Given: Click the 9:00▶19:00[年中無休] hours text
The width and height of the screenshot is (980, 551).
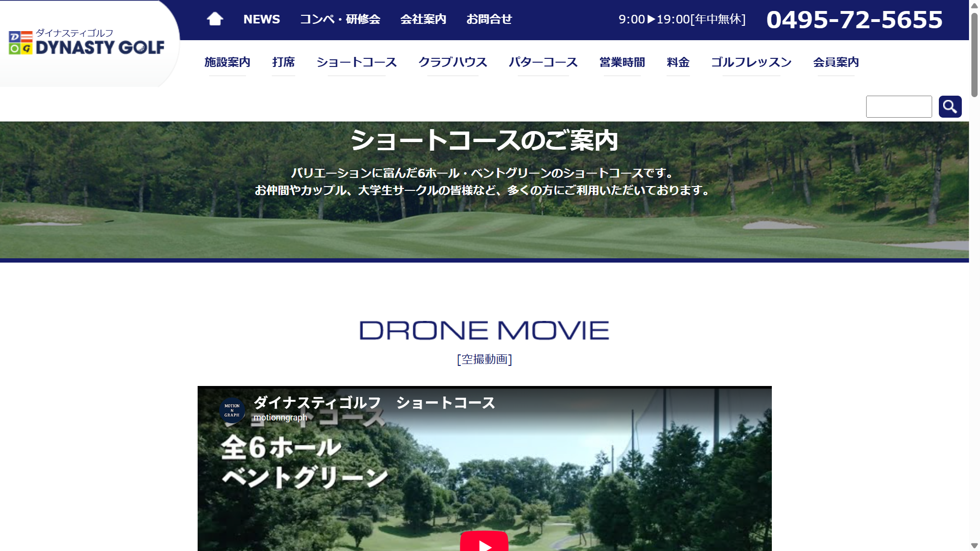Looking at the screenshot, I should click(682, 19).
